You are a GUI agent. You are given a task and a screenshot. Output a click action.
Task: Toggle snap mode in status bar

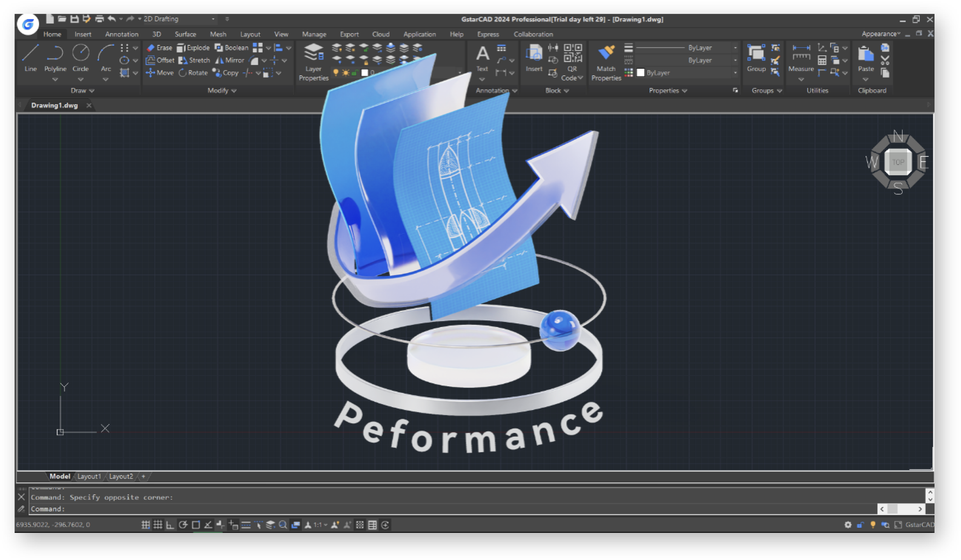coord(145,525)
